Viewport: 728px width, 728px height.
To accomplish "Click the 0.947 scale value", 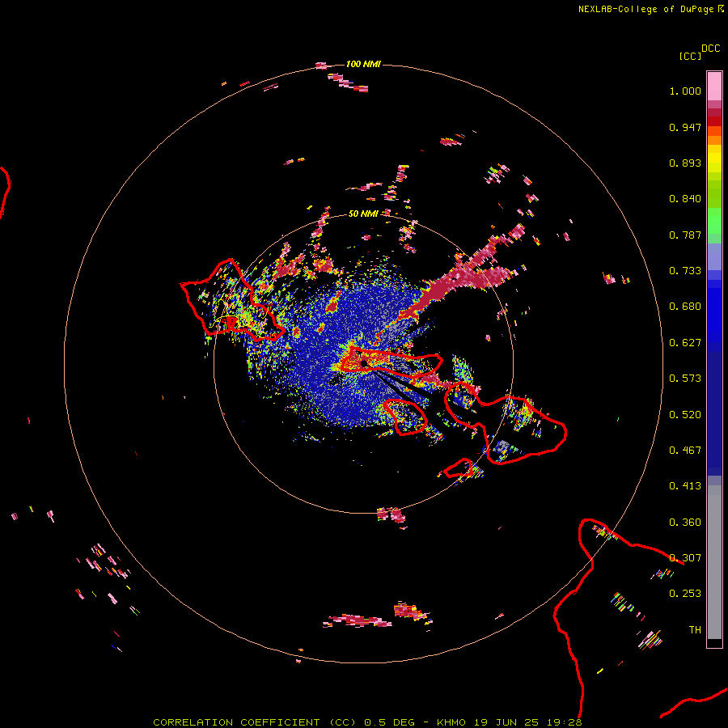I will pos(685,127).
